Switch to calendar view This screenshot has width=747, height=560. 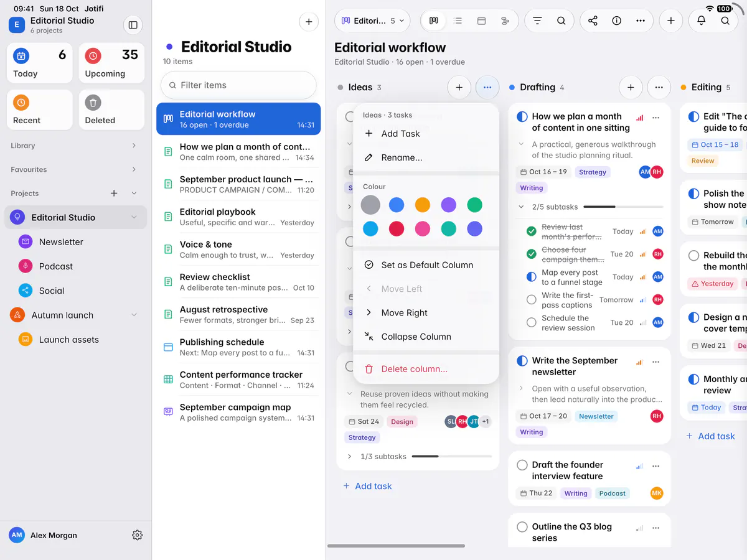tap(481, 21)
